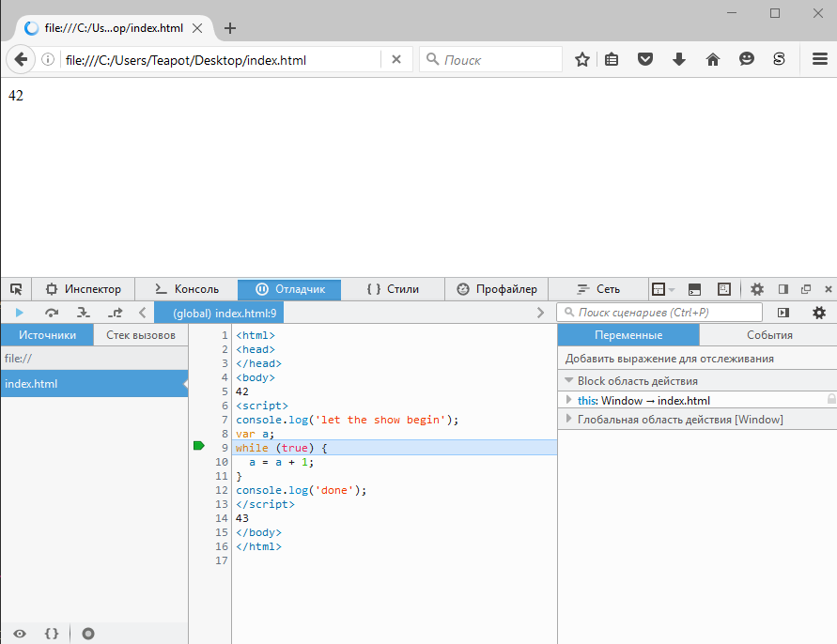Open a new browser tab with plus

pos(230,28)
